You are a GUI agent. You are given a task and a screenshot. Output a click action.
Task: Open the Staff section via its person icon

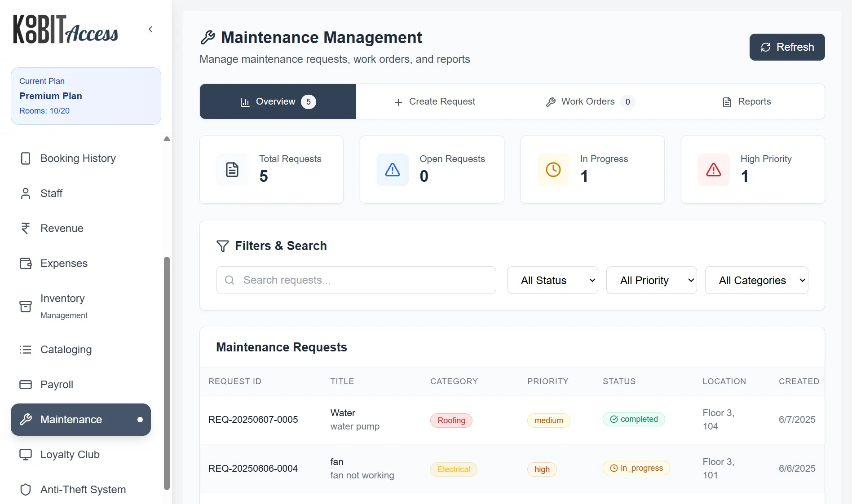click(x=25, y=193)
